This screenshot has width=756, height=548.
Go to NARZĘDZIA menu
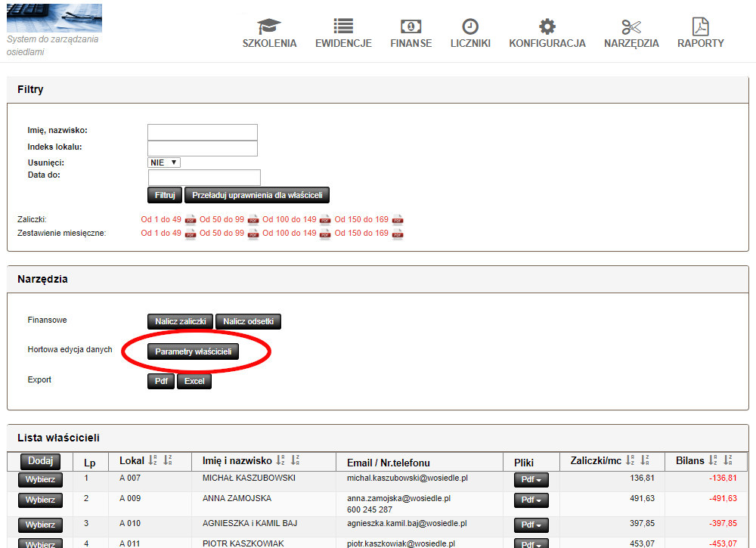point(631,44)
